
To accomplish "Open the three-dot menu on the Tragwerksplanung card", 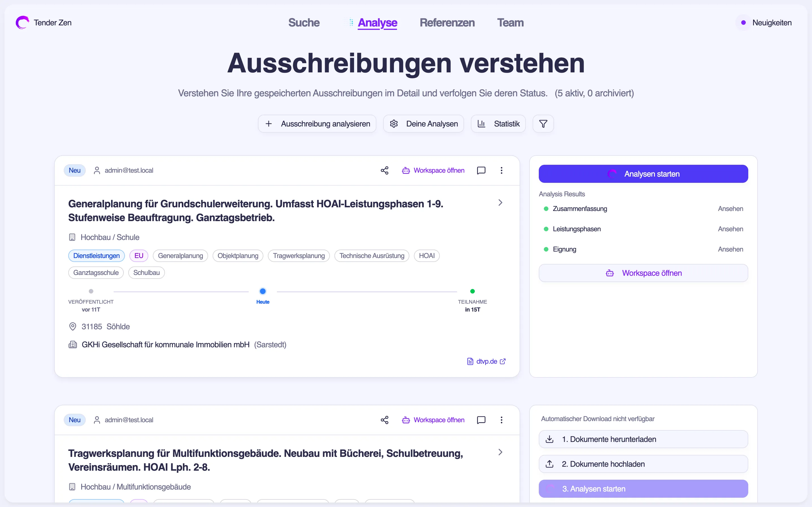I will point(501,420).
